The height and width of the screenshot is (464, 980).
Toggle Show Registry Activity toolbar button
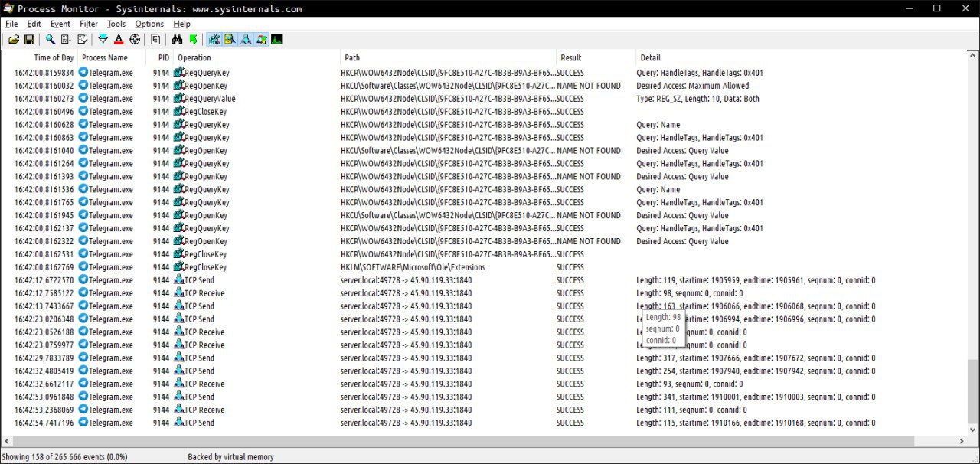[x=214, y=39]
